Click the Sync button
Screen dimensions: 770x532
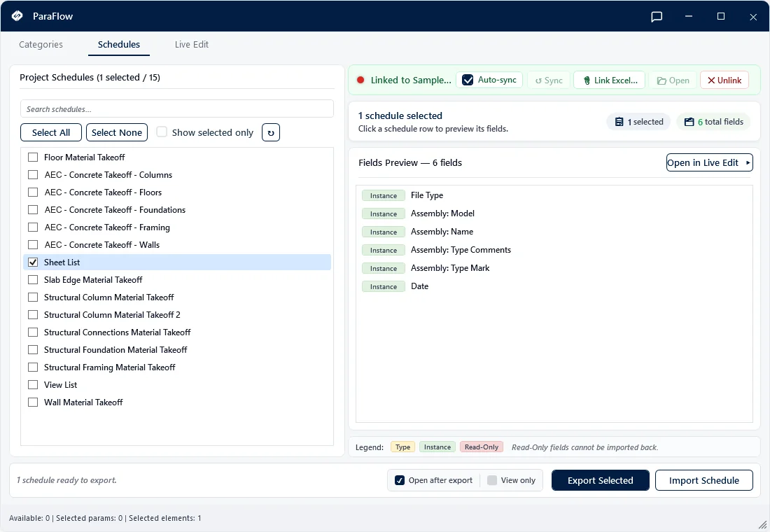coord(549,80)
